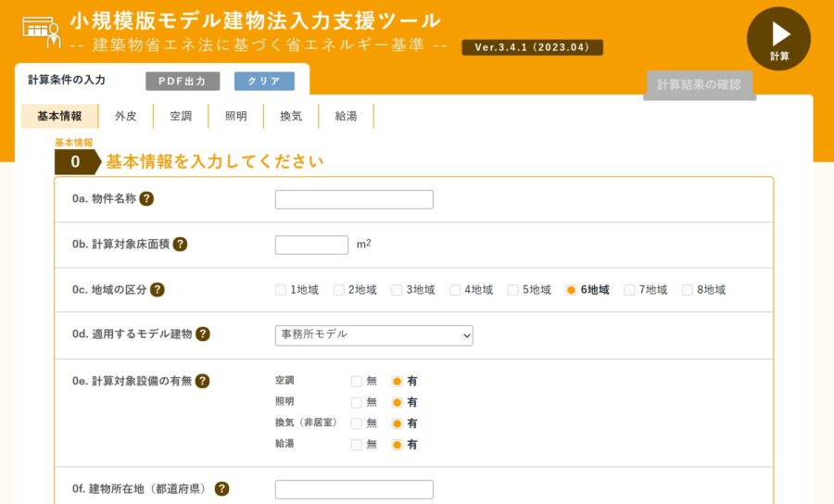Viewport: 834px width, 504px height.
Task: Set 照明 equipment to 無
Action: [x=357, y=402]
